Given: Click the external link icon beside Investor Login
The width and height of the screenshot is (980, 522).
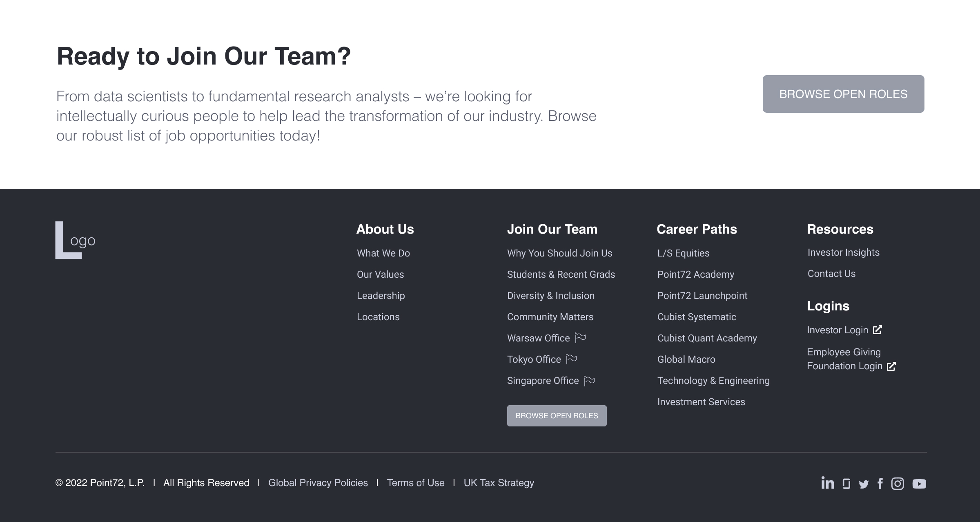Looking at the screenshot, I should [x=878, y=330].
